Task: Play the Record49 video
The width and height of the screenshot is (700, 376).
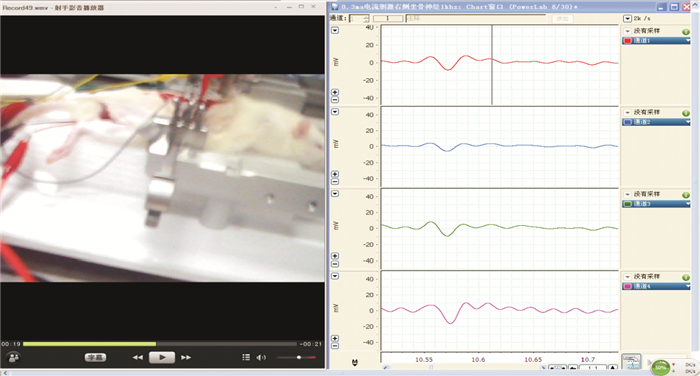Action: [162, 357]
